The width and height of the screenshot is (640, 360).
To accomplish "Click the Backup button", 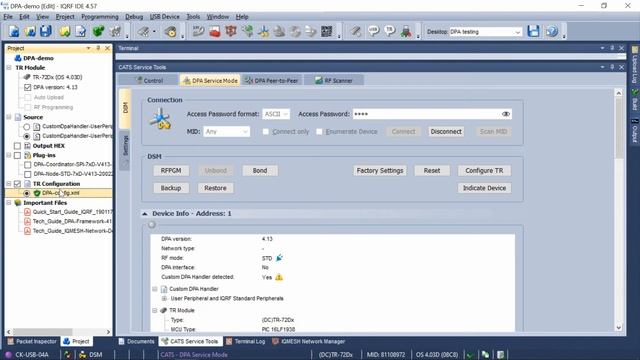I will 171,188.
